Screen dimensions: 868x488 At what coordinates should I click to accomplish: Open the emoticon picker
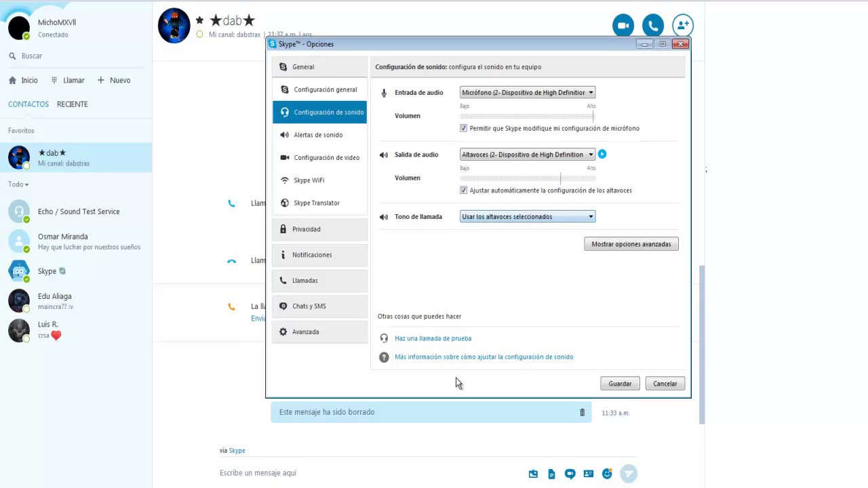pos(607,474)
